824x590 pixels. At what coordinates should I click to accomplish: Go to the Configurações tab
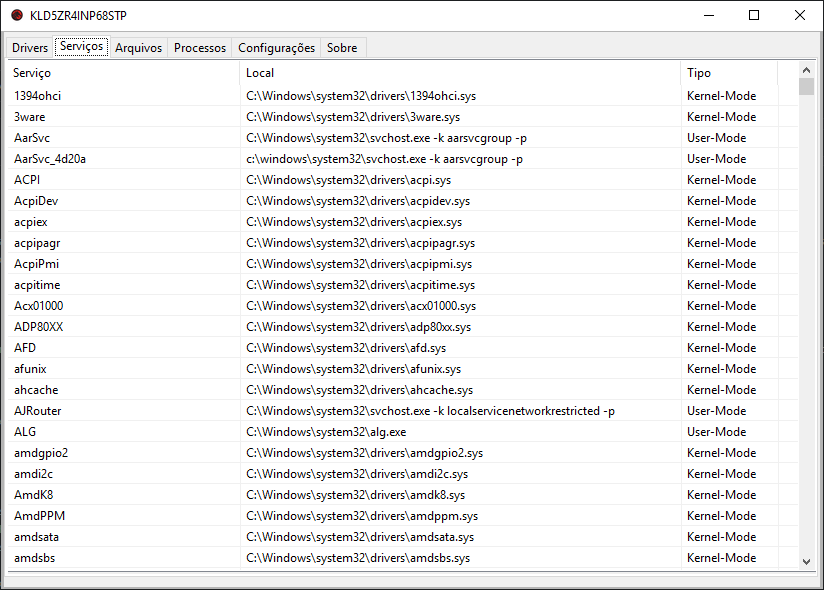pyautogui.click(x=275, y=47)
